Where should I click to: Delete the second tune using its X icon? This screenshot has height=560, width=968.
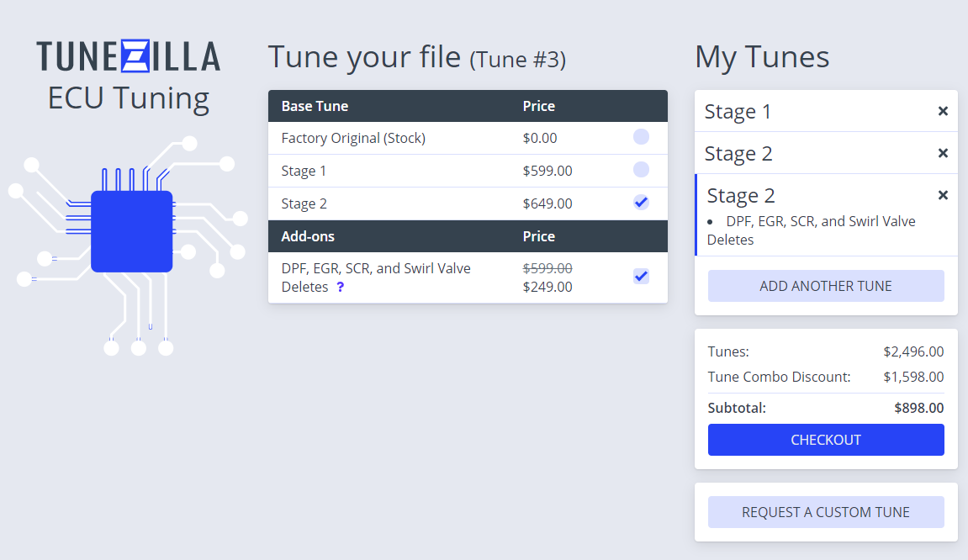click(x=943, y=153)
